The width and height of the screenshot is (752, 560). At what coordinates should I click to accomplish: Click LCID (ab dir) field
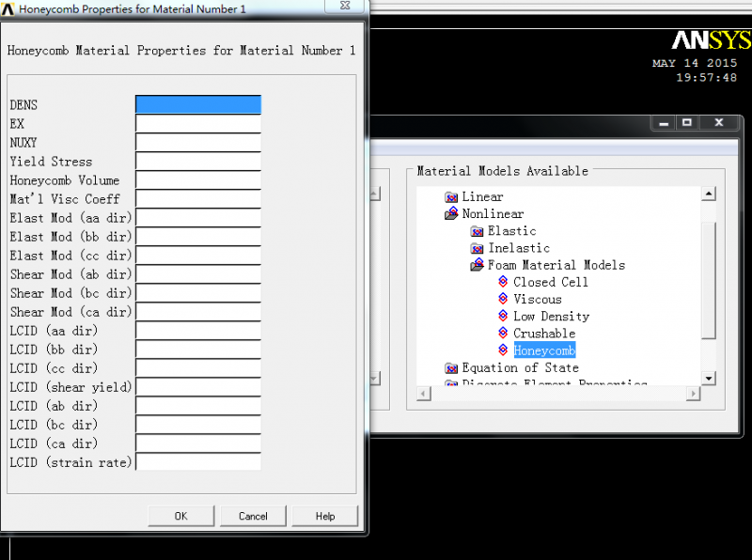[x=198, y=406]
